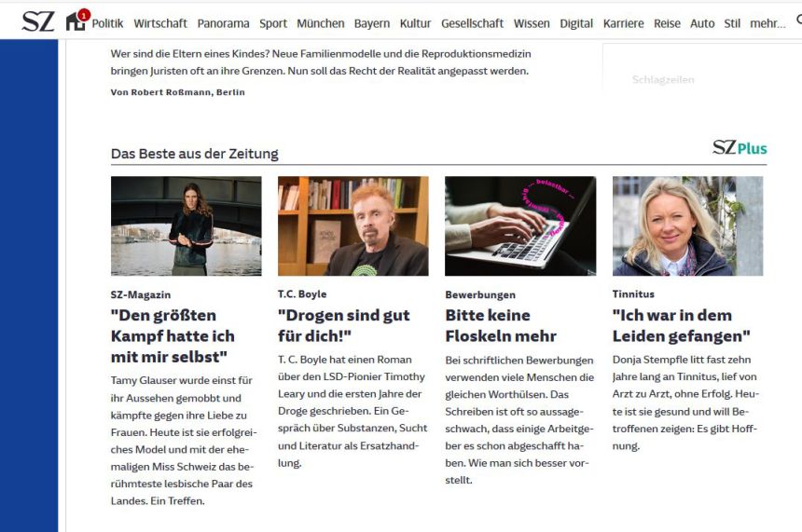Click Donja Stempfle portrait thumbnail
Screen dimensions: 802x532
(687, 225)
